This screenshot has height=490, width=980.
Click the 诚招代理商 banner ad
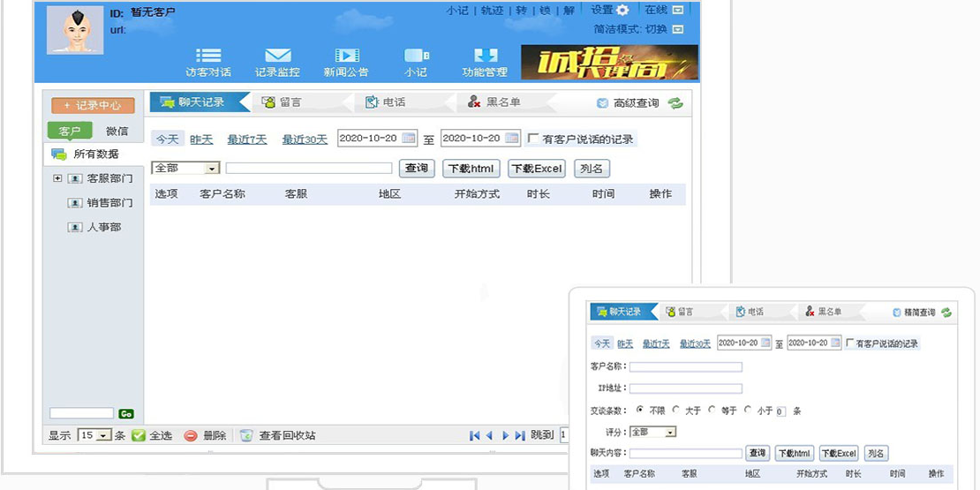[609, 63]
